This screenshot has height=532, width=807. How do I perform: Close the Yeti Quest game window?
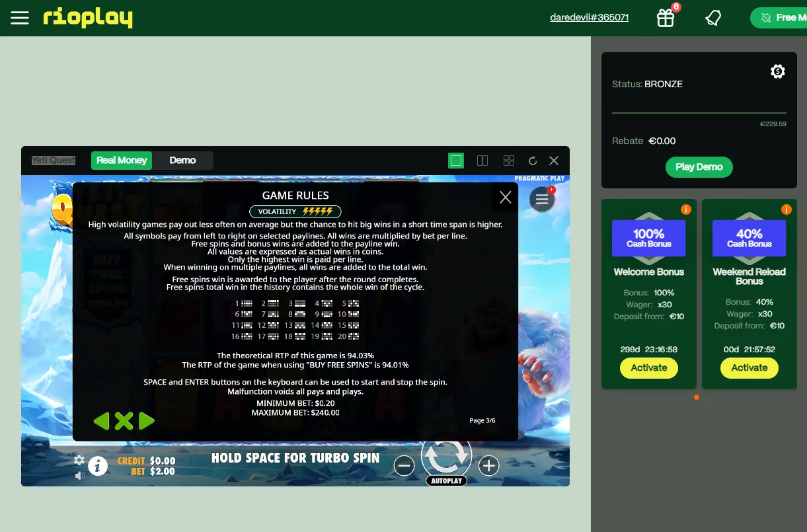point(554,161)
